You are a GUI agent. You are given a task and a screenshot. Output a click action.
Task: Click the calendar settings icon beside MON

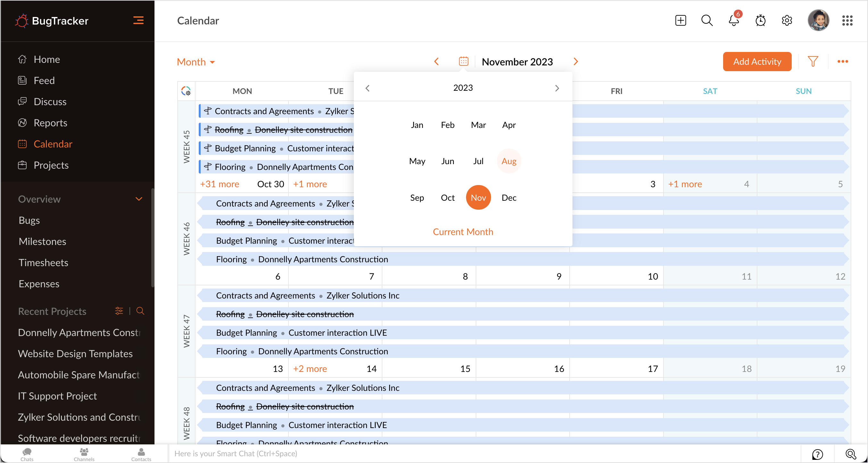tap(186, 91)
